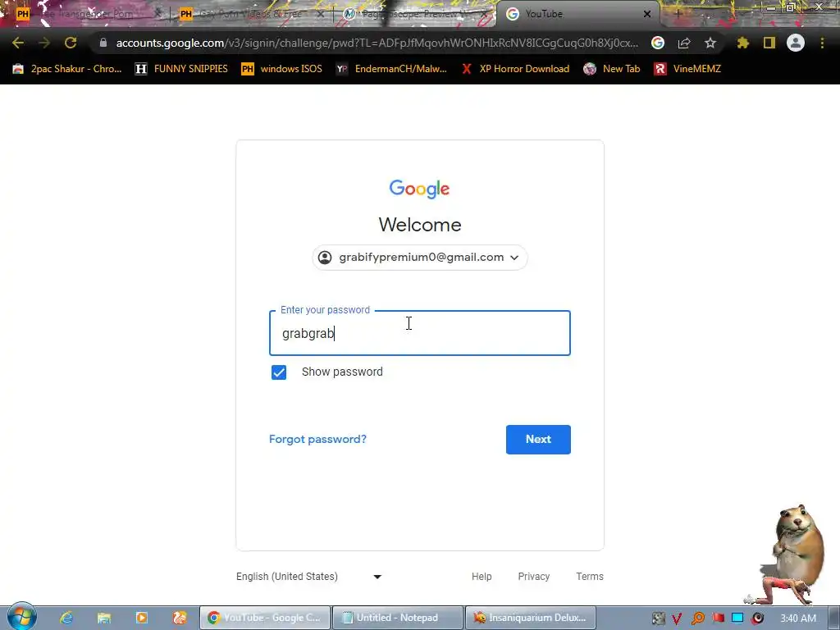840x630 pixels.
Task: Open the windows ISOS bookmark
Action: click(282, 69)
